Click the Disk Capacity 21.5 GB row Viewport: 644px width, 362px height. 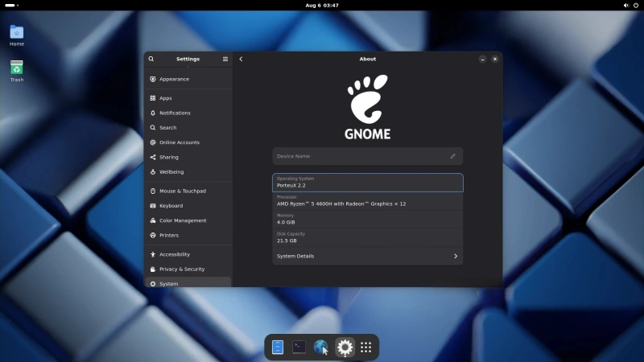tap(368, 238)
